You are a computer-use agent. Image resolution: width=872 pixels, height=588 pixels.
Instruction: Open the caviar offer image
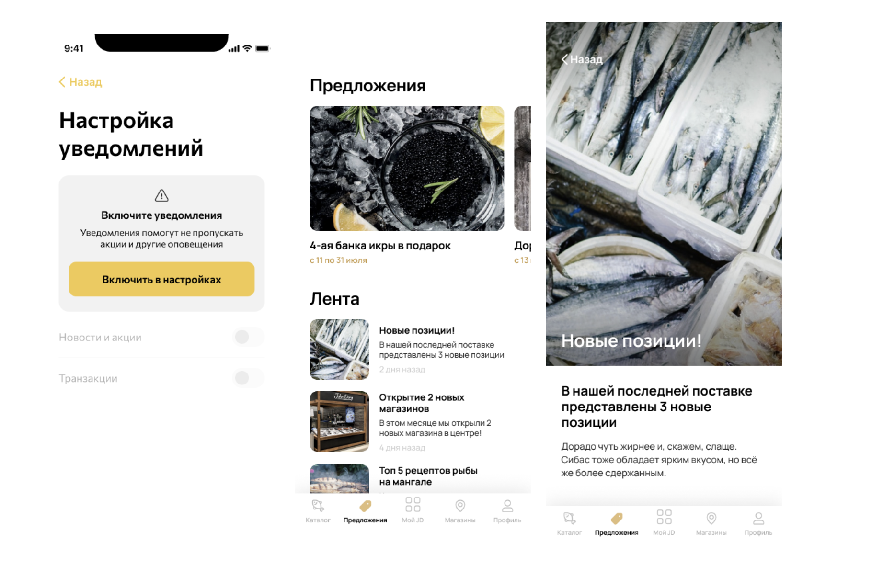(407, 169)
